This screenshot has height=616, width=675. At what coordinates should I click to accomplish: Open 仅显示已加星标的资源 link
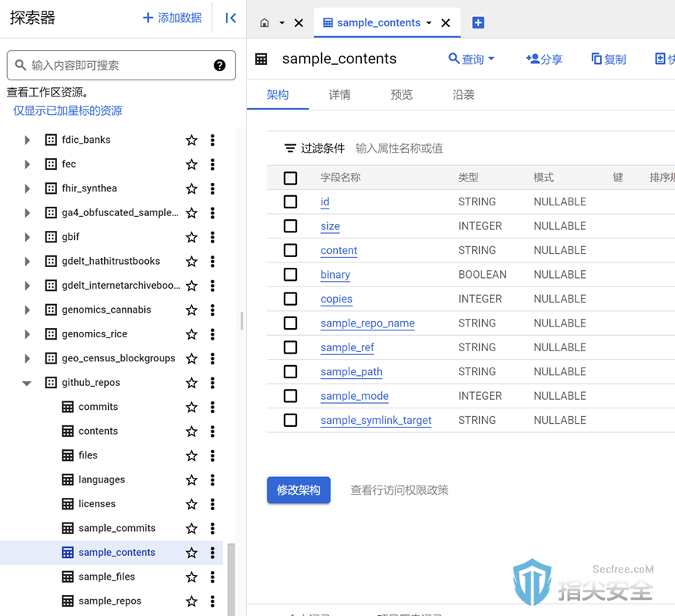[x=68, y=110]
